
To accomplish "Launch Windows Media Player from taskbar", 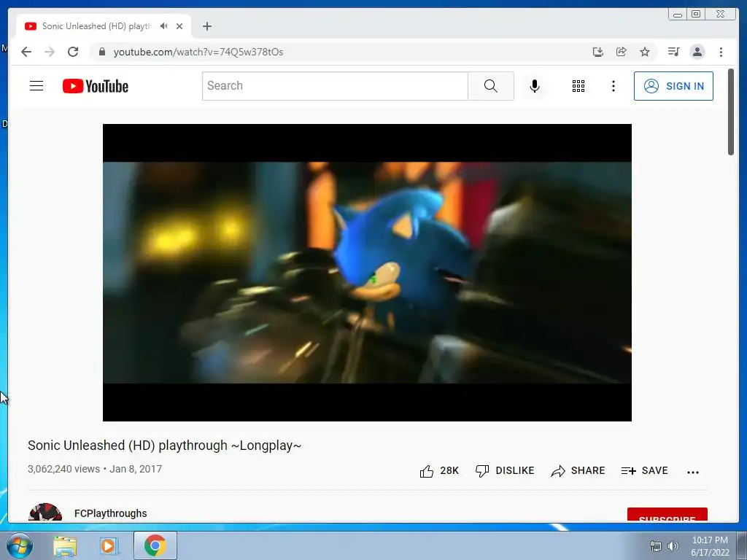I will tap(109, 546).
